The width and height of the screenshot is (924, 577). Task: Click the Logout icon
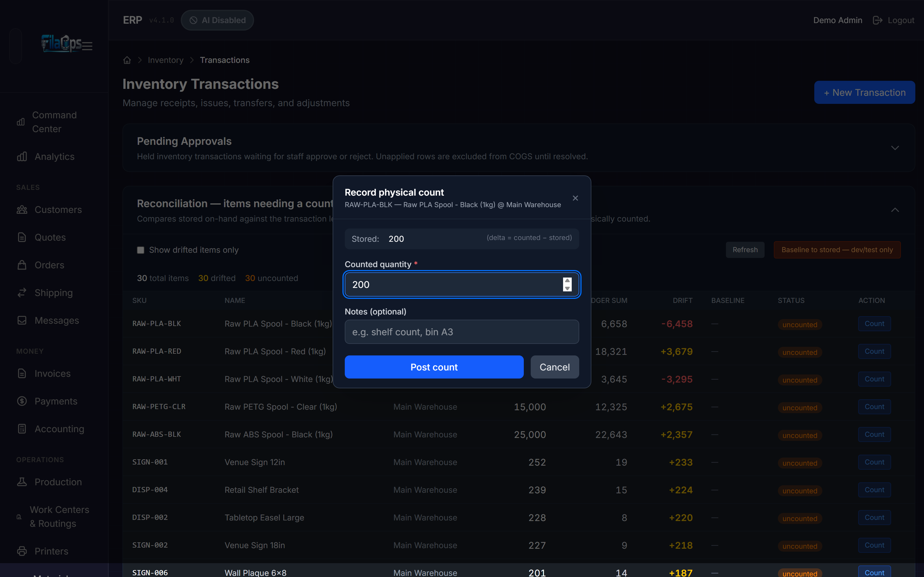(878, 20)
